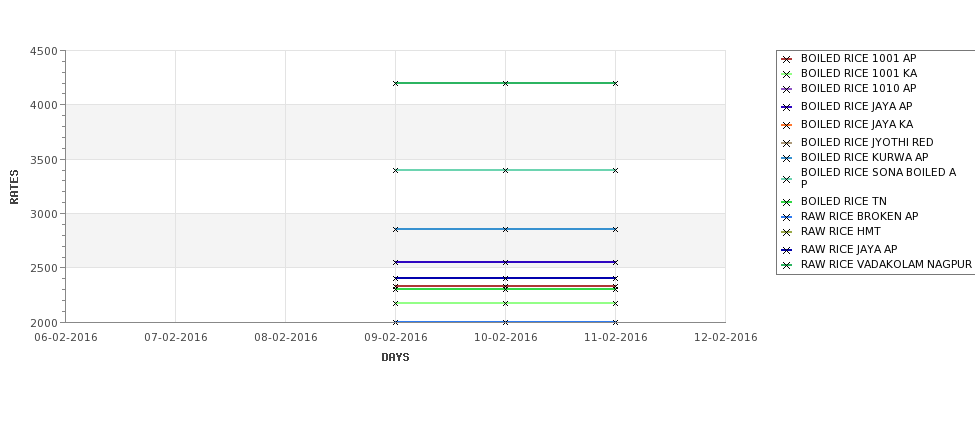The width and height of the screenshot is (975, 429).
Task: Click the 2000 data point on 10-02-2016
Action: pyautogui.click(x=506, y=322)
